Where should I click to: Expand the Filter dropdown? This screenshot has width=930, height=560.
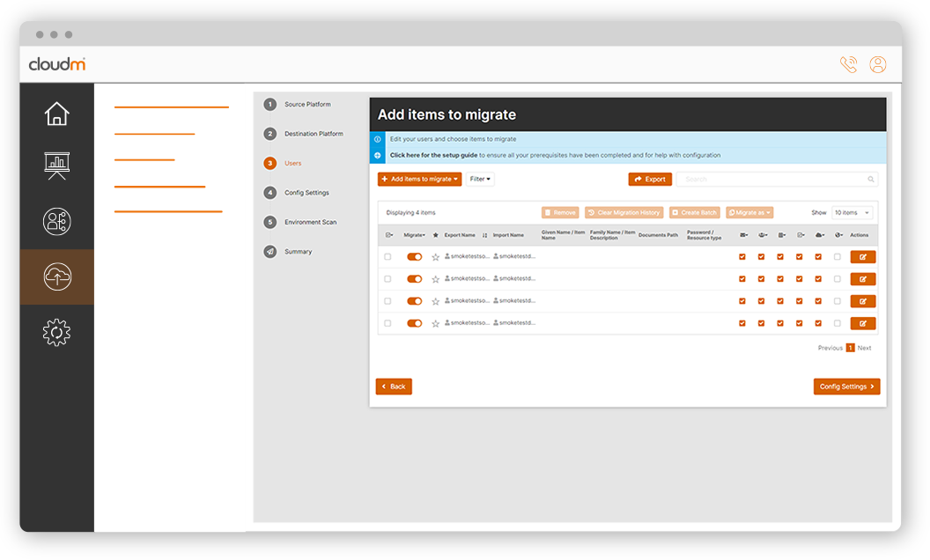[478, 179]
